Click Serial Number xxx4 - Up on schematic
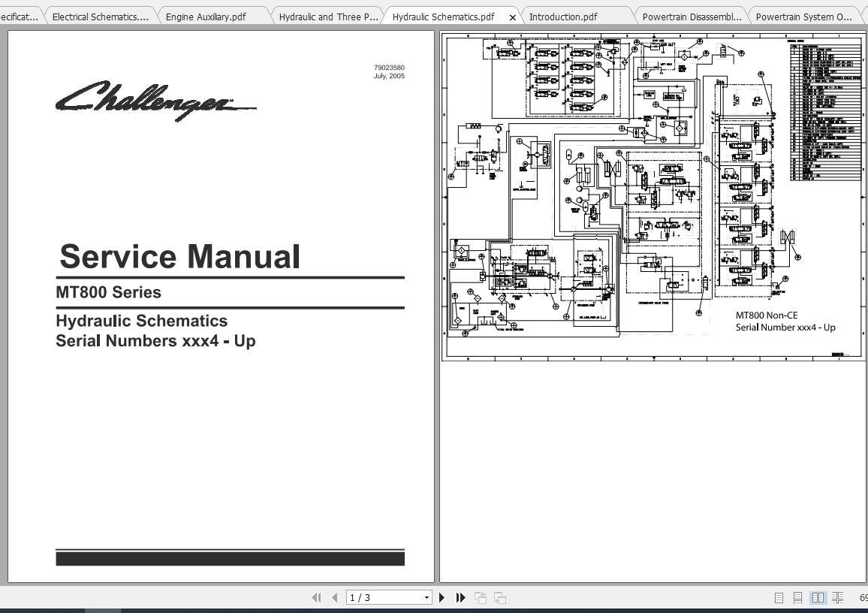Image resolution: width=868 pixels, height=613 pixels. pos(785,328)
